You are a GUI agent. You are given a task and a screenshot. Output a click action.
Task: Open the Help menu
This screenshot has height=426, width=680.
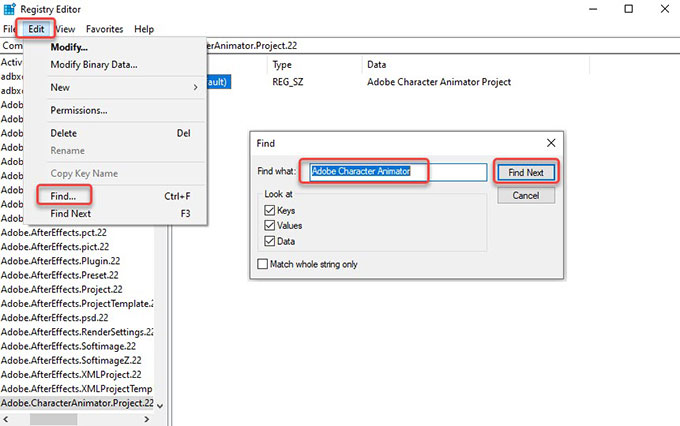point(144,29)
